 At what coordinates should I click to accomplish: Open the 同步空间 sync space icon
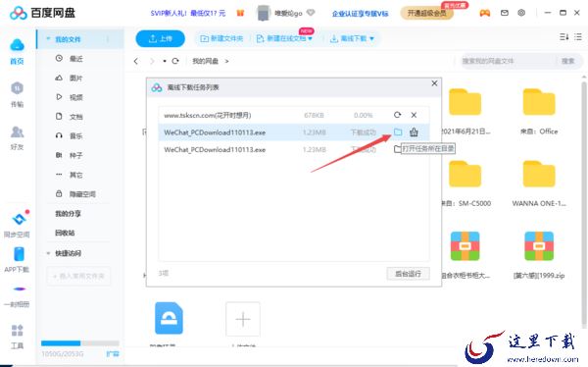(x=19, y=218)
